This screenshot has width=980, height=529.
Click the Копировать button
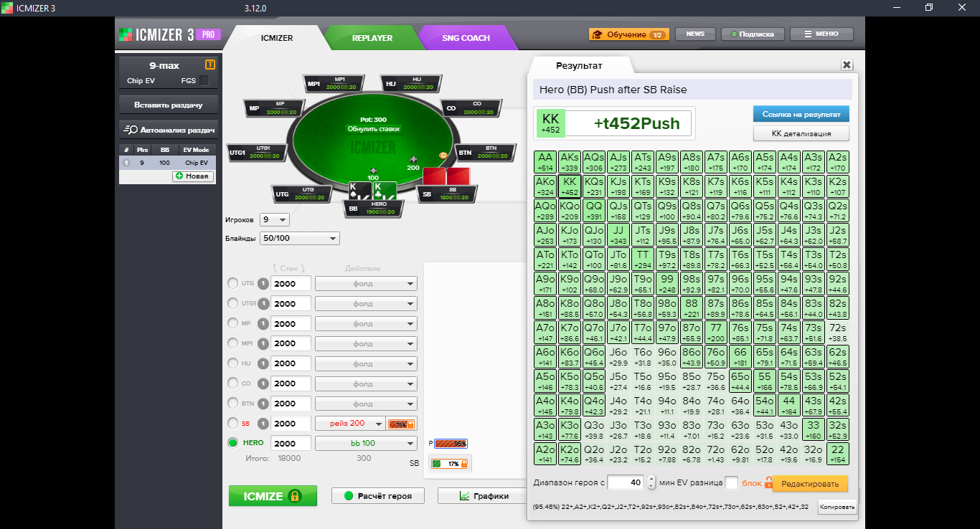tap(837, 507)
